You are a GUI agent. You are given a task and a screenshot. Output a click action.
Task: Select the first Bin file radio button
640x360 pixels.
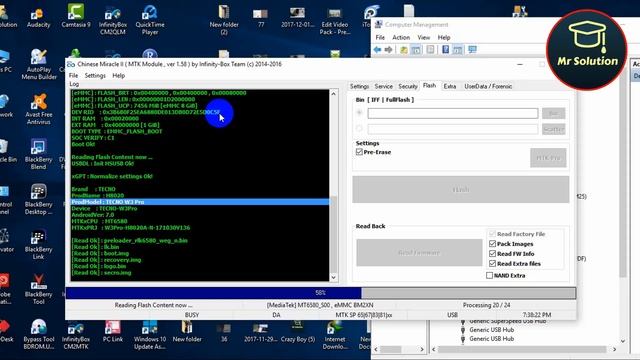[x=359, y=113]
